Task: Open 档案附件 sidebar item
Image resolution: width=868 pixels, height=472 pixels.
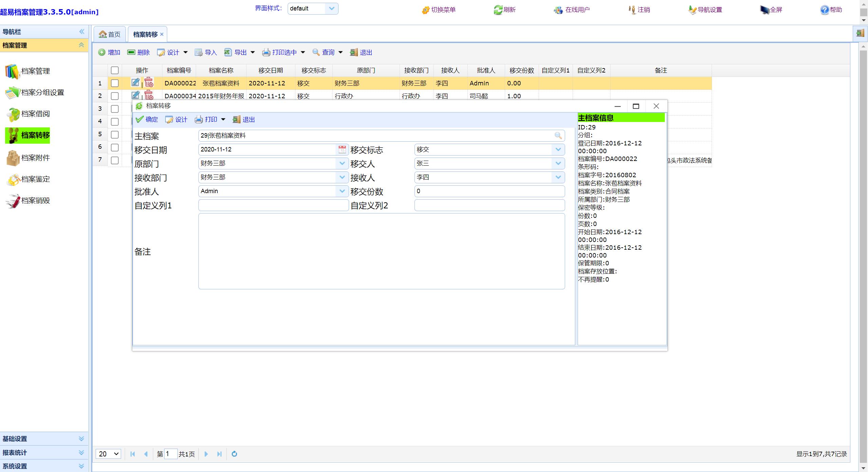Action: click(x=28, y=158)
